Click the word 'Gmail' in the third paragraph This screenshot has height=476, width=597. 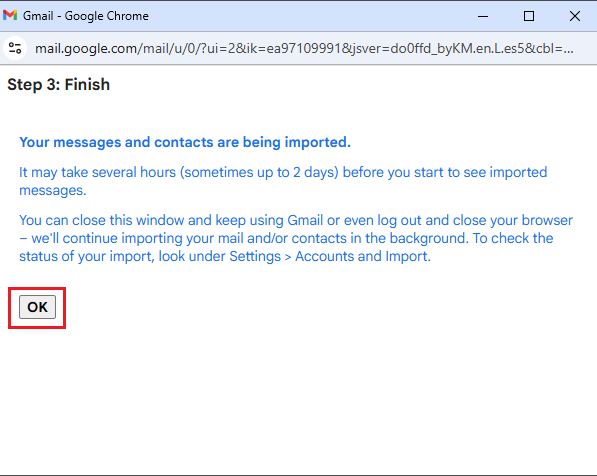pyautogui.click(x=305, y=220)
